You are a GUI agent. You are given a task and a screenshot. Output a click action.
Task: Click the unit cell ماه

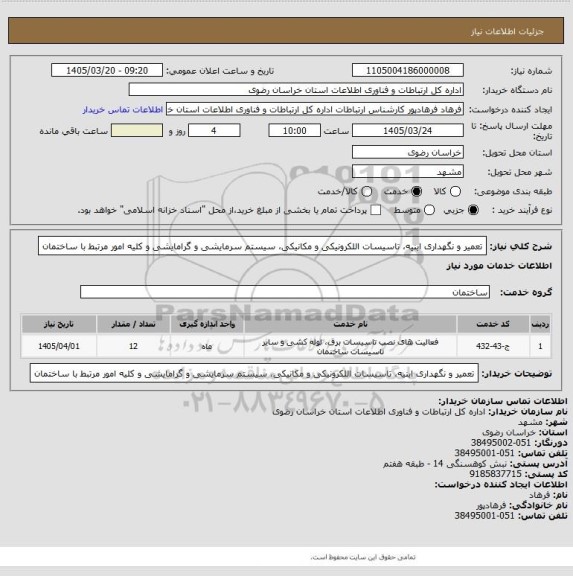(x=207, y=346)
